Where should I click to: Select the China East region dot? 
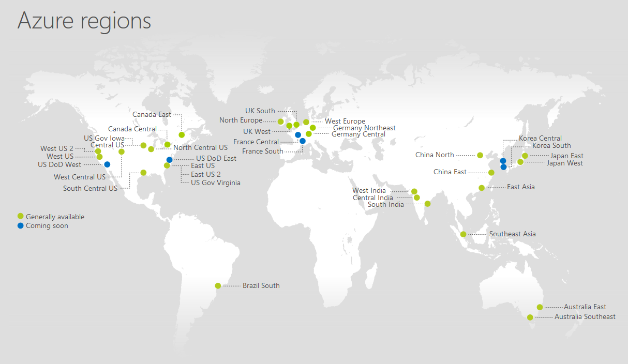pos(491,173)
